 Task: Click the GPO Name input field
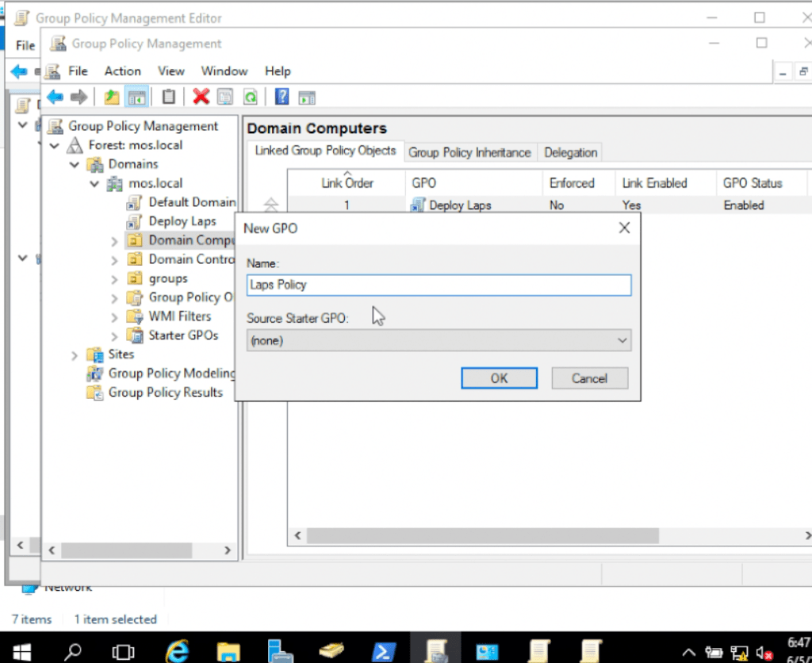click(439, 285)
